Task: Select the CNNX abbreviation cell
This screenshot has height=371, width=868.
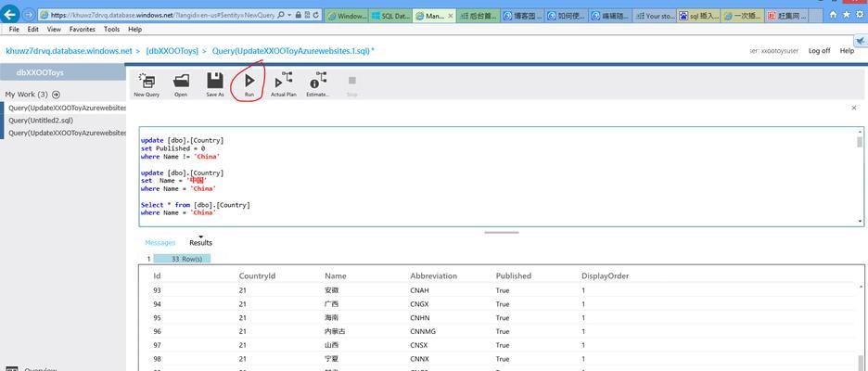Action: [x=419, y=359]
